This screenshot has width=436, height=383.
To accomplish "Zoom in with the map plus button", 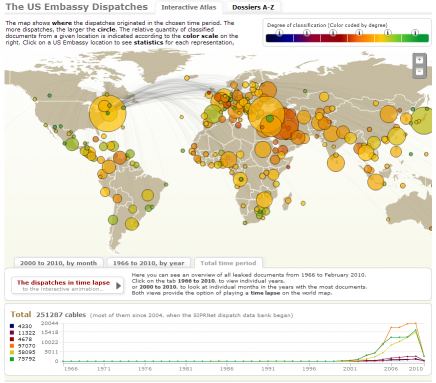I will [419, 60].
